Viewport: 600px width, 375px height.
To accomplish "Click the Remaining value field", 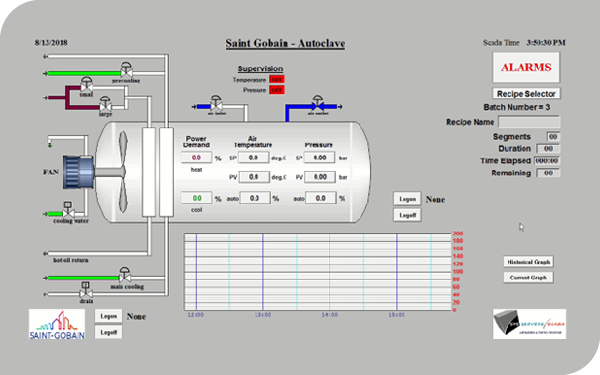I will [548, 173].
